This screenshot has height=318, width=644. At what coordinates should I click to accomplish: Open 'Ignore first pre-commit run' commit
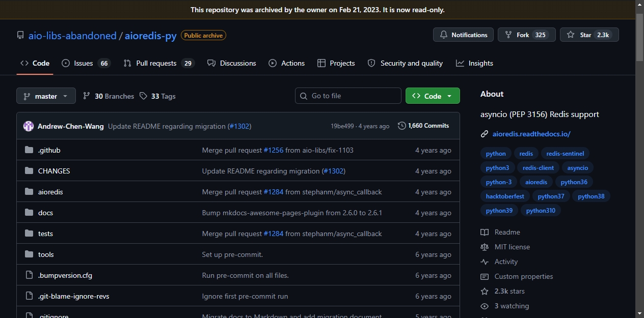(245, 296)
